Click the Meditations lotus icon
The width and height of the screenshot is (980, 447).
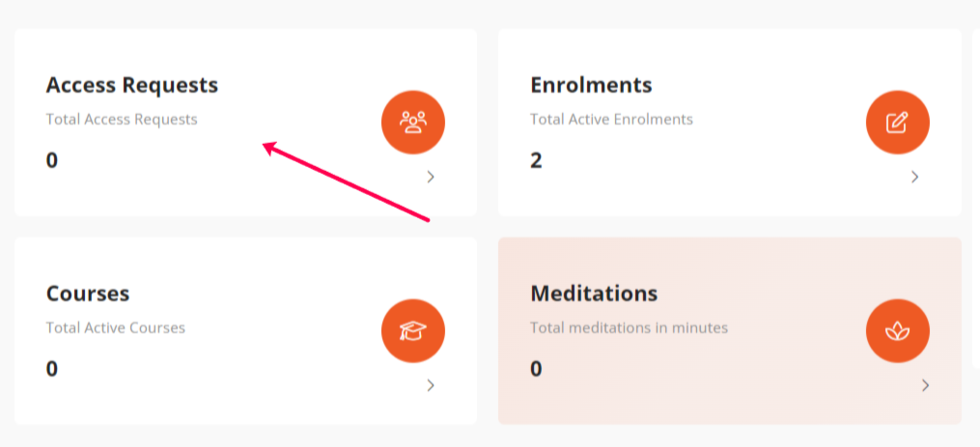tap(898, 331)
